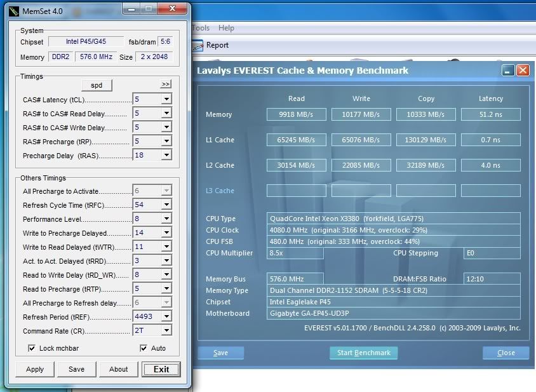Click the Report icon in EVEREST toolbar

pos(198,46)
